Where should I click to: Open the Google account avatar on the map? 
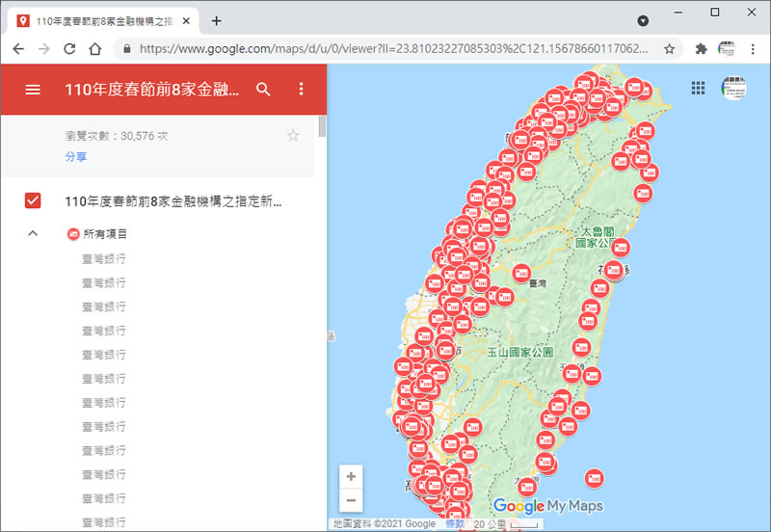(733, 88)
